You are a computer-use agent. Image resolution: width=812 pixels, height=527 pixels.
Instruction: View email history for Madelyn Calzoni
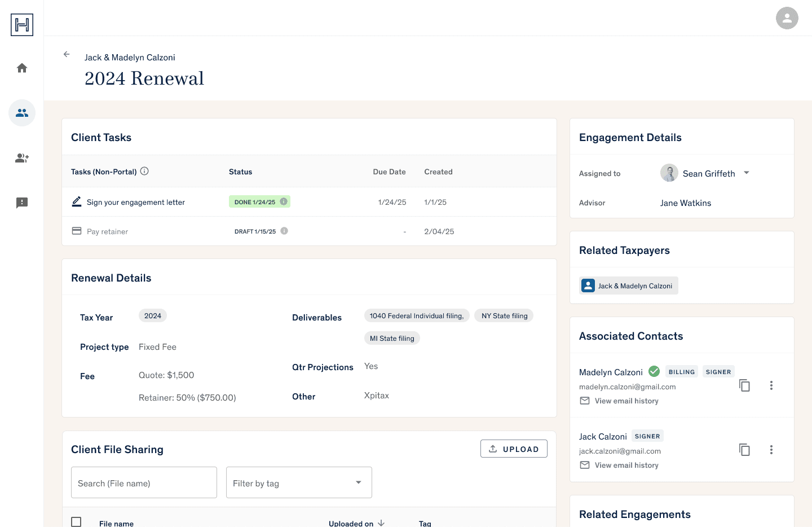click(626, 401)
